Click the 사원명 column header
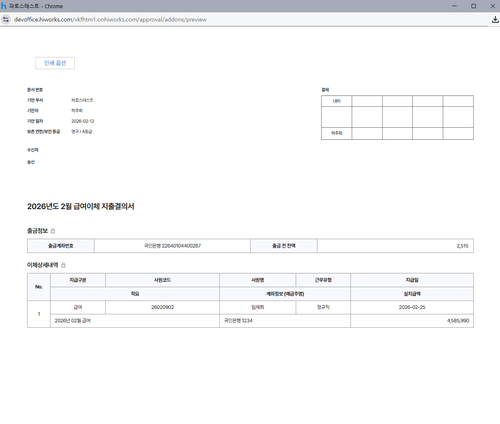Viewport: 500px width, 424px height. click(257, 280)
